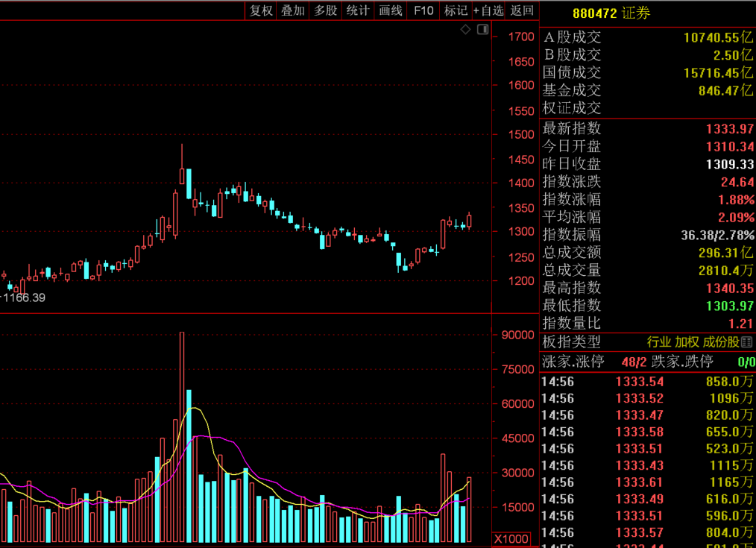The image size is (756, 548).
Task: Click the 90000 volume axis label
Action: point(518,335)
